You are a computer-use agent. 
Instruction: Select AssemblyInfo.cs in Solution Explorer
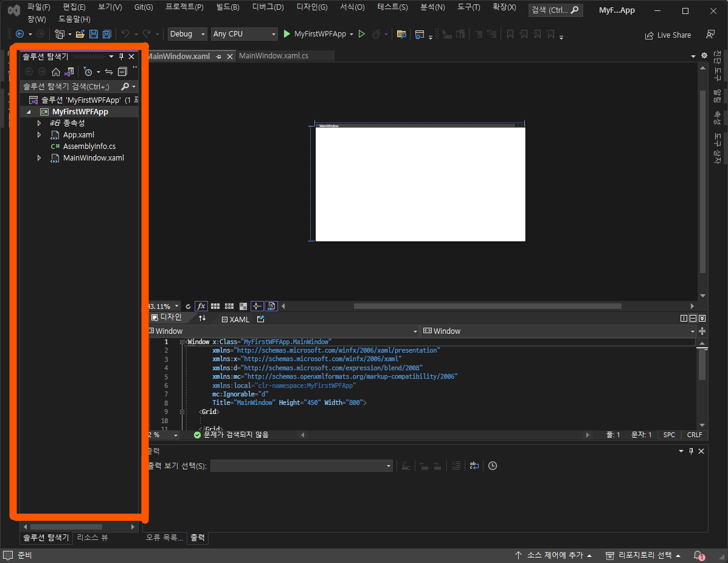(89, 146)
